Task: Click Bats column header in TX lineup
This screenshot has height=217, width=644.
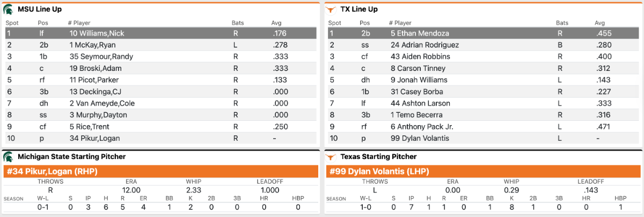Action: [x=562, y=23]
